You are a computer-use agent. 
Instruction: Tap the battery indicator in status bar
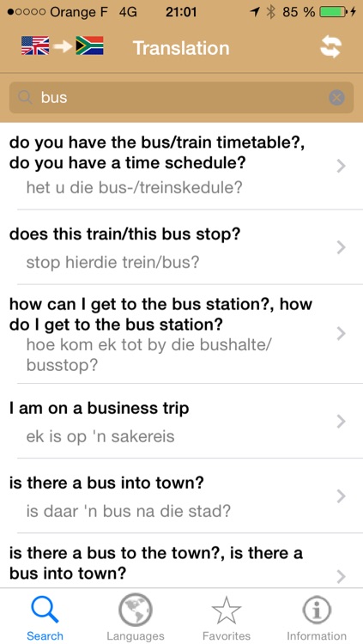click(333, 12)
